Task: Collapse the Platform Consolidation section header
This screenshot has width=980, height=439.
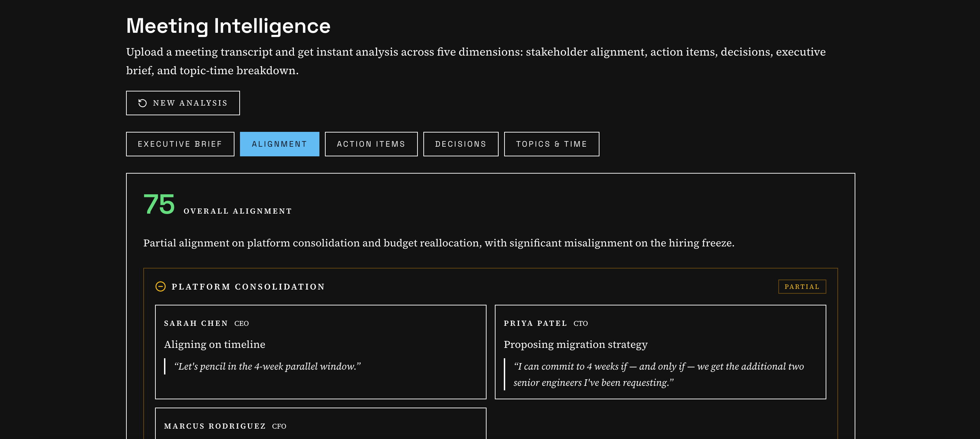Action: point(248,286)
